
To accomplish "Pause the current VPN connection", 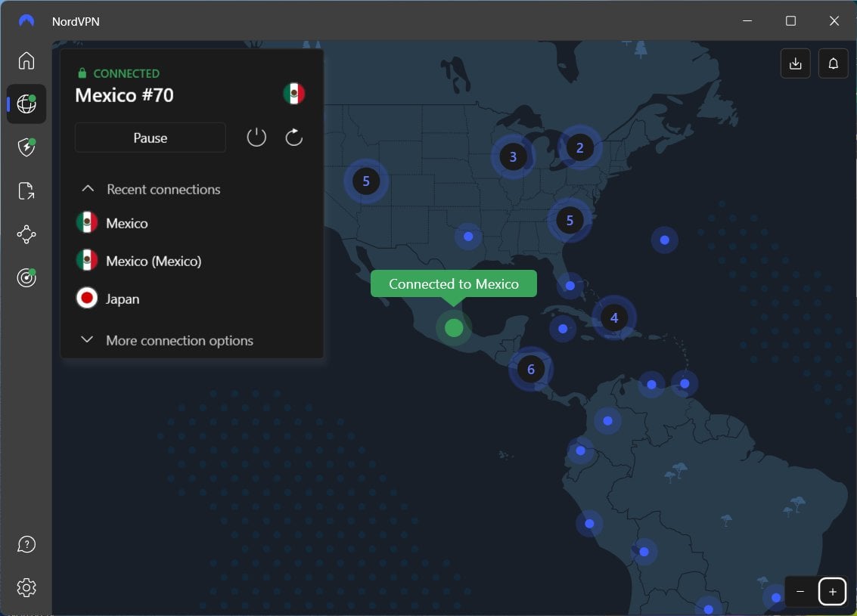I will tap(150, 138).
